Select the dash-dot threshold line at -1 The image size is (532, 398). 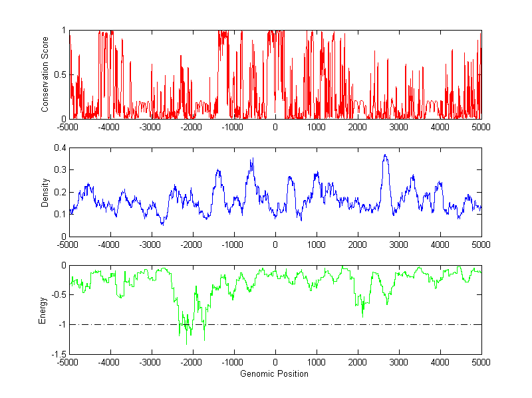pos(332,325)
